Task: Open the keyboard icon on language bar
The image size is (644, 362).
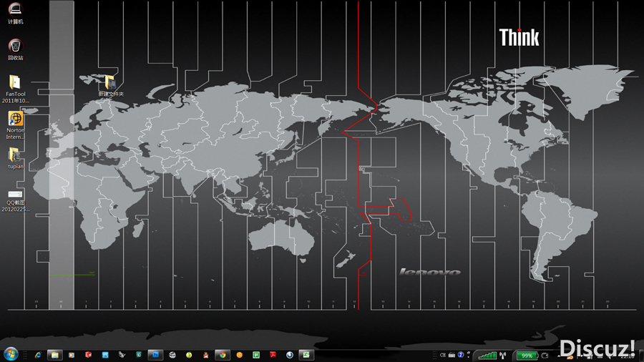Action: pos(452,355)
